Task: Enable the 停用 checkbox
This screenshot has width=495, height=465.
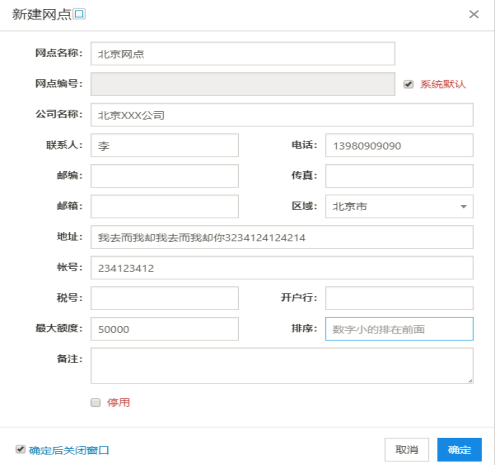Action: click(x=96, y=402)
